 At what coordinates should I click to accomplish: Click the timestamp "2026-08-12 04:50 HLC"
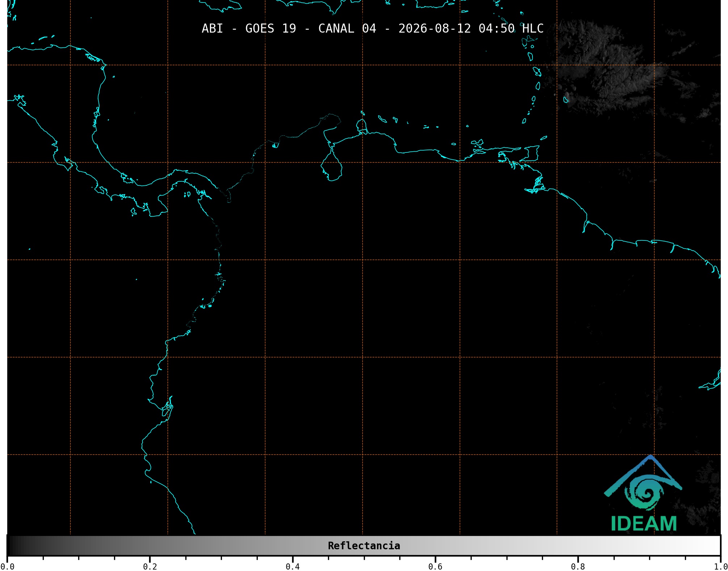[x=471, y=28]
